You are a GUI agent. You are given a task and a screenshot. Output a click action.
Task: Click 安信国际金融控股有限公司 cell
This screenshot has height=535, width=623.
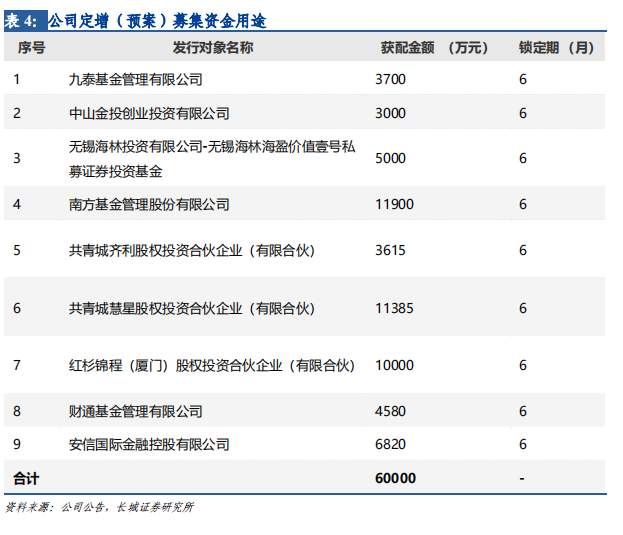point(149,444)
